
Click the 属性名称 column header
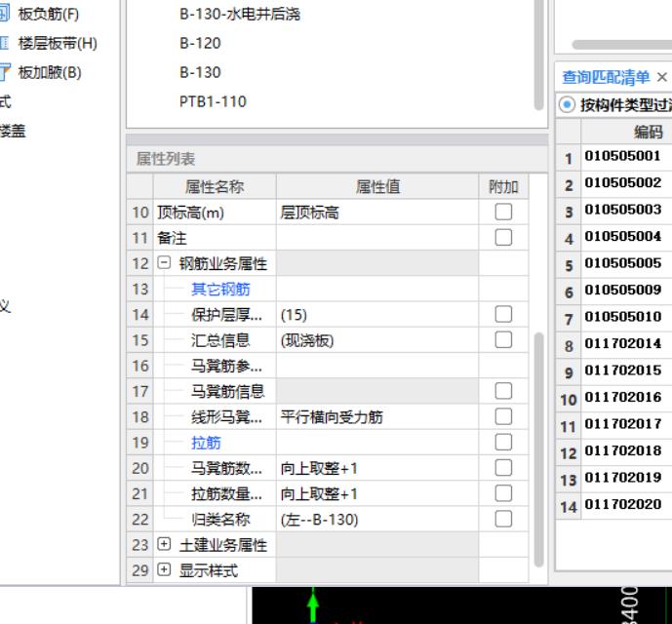(x=215, y=187)
